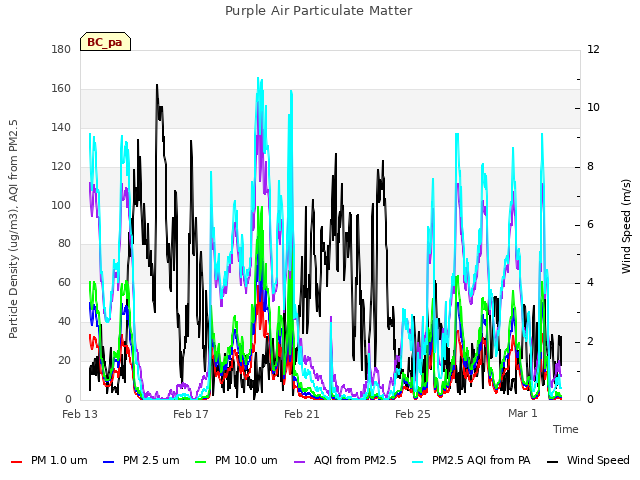The width and height of the screenshot is (640, 480).
Task: Click the 2 right wind axis value
Action: pos(590,342)
